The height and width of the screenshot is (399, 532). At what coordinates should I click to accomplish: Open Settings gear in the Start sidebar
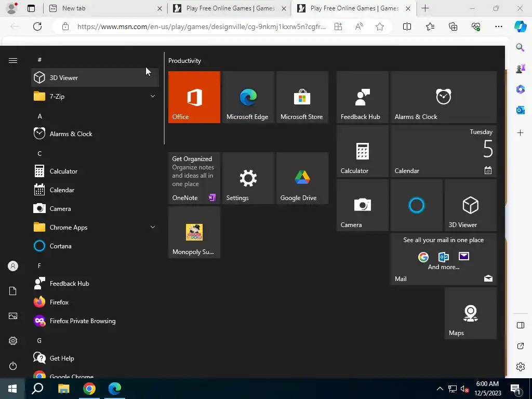[13, 341]
